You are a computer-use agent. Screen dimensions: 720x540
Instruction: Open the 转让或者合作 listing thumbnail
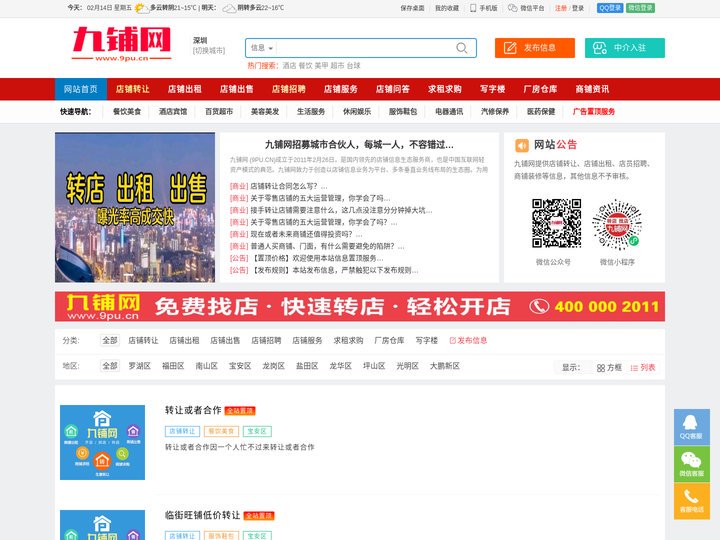(102, 442)
